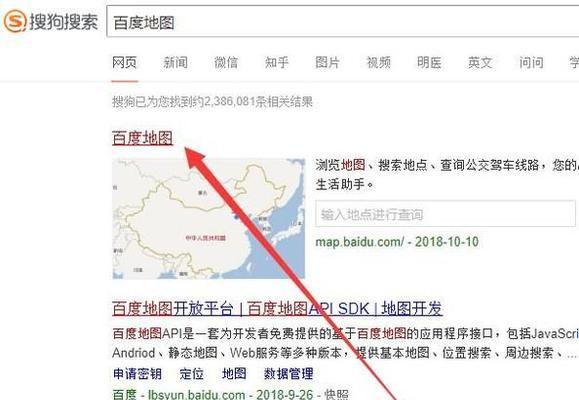The height and width of the screenshot is (400, 579).
Task: Open the 问问 tab
Action: point(531,62)
